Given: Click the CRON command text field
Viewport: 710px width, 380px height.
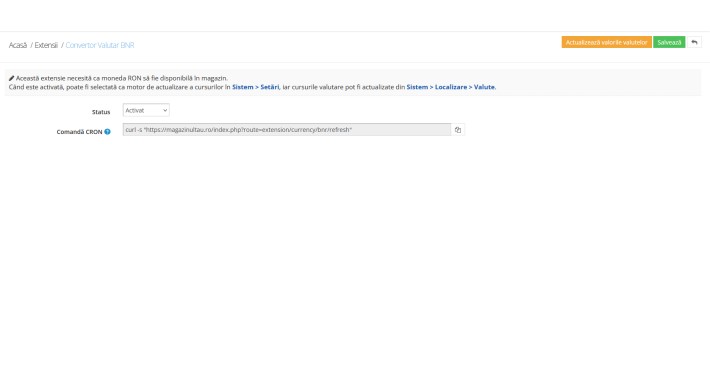Looking at the screenshot, I should (x=287, y=130).
